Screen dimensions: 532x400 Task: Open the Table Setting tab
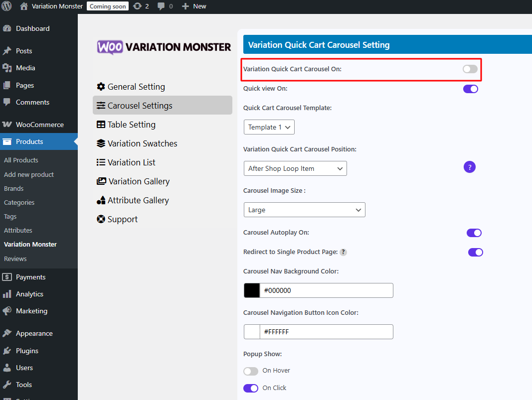(x=131, y=125)
